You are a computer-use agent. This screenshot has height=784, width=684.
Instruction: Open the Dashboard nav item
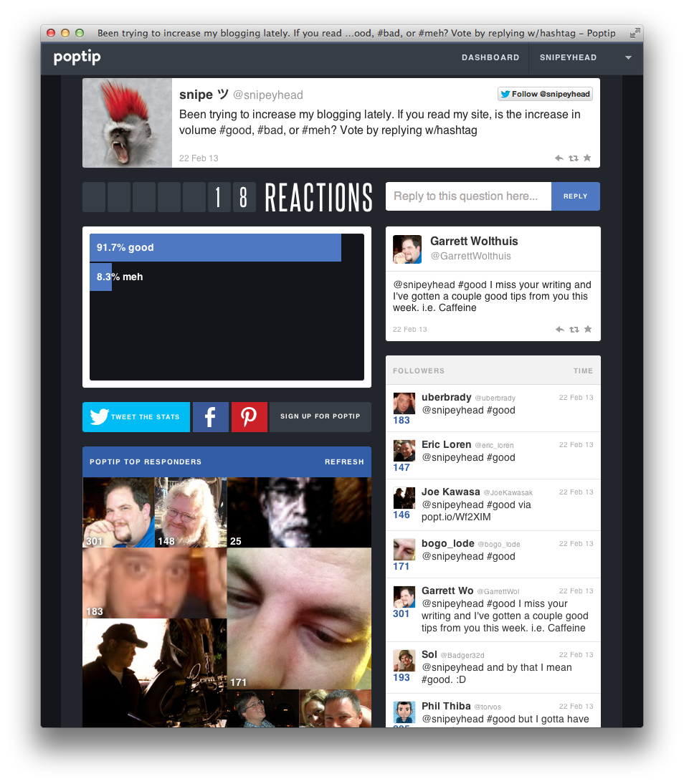point(490,57)
